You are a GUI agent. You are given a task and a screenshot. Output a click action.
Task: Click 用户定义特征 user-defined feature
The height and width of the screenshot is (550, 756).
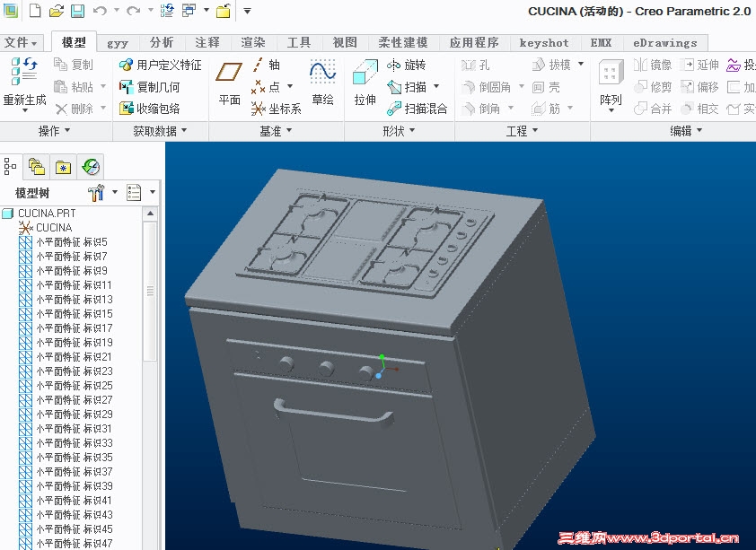click(x=161, y=65)
